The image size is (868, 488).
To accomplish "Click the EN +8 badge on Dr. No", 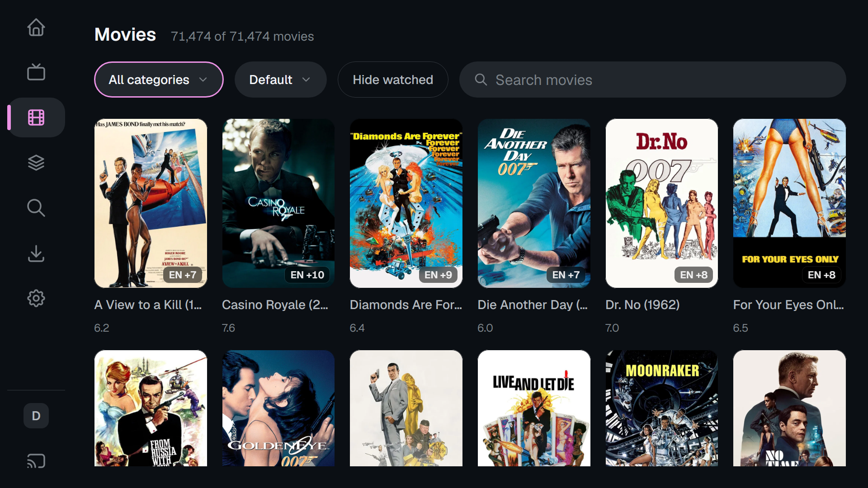I will tap(694, 275).
